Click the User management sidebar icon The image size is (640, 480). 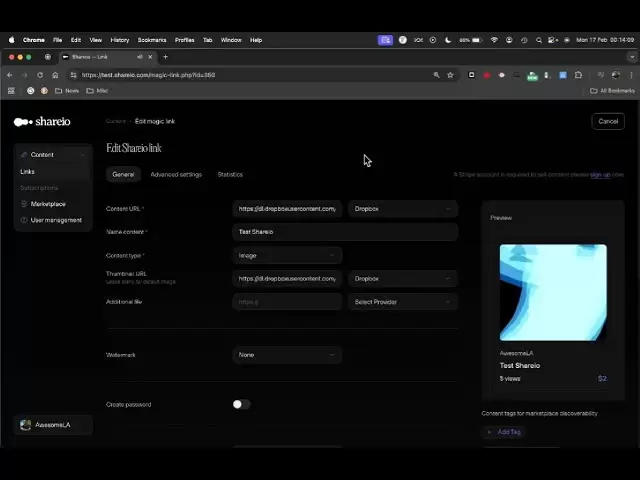point(24,220)
